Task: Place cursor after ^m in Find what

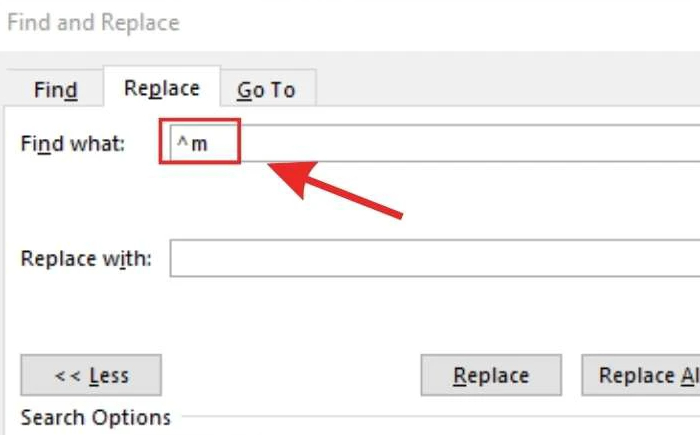Action: 211,144
